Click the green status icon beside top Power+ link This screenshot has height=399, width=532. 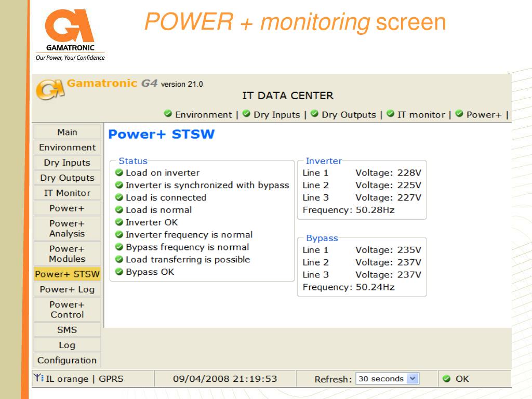[x=459, y=113]
